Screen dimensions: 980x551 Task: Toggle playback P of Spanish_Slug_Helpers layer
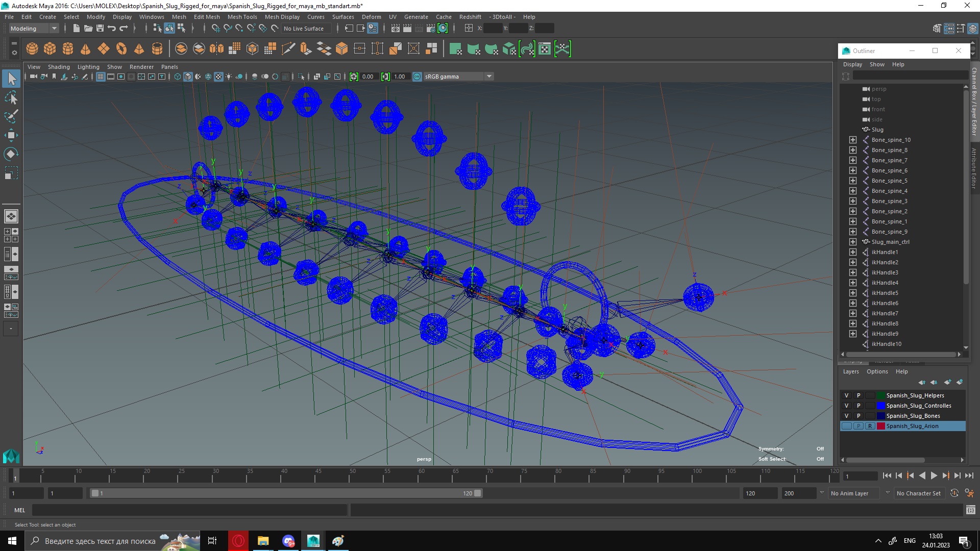pos(859,396)
